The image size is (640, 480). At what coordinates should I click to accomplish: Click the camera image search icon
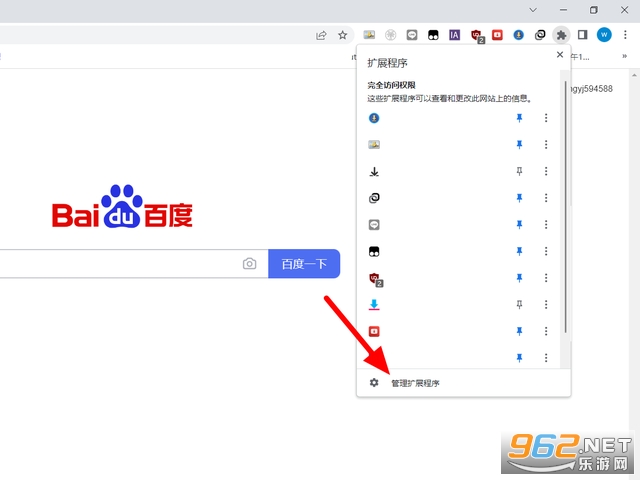click(249, 264)
